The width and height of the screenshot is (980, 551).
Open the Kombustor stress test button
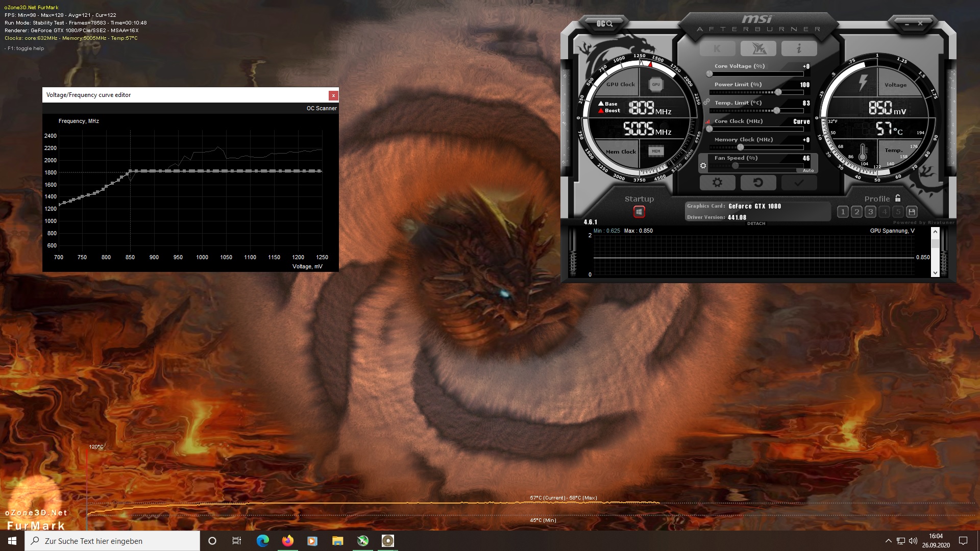pyautogui.click(x=717, y=48)
